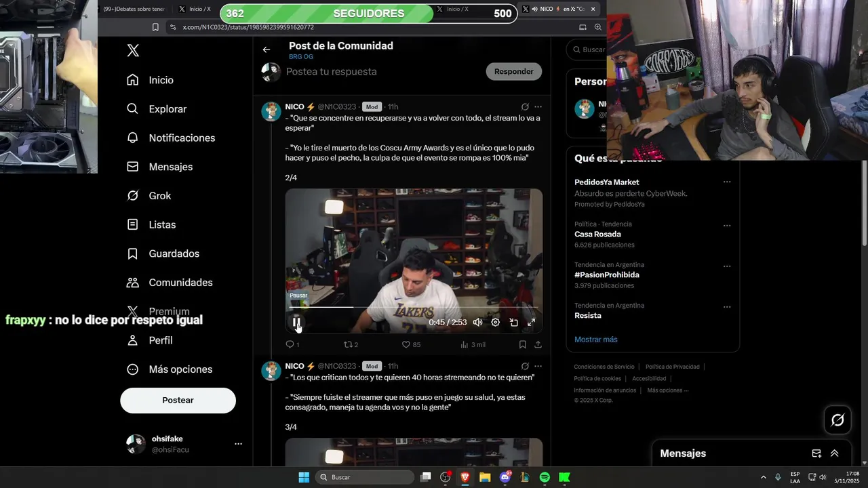The height and width of the screenshot is (488, 868).
Task: Click the Perfil person icon
Action: coord(133,340)
